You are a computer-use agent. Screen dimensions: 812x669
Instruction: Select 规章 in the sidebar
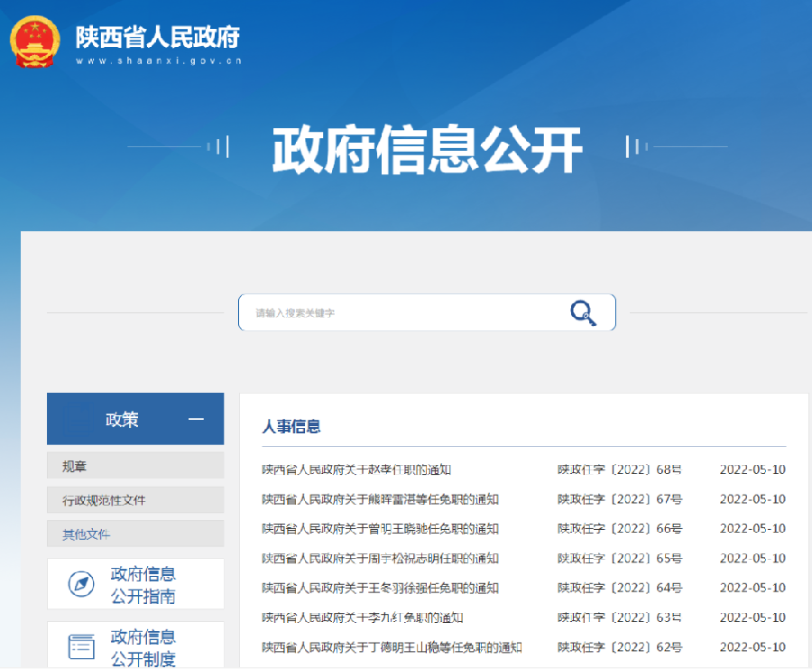(x=75, y=466)
